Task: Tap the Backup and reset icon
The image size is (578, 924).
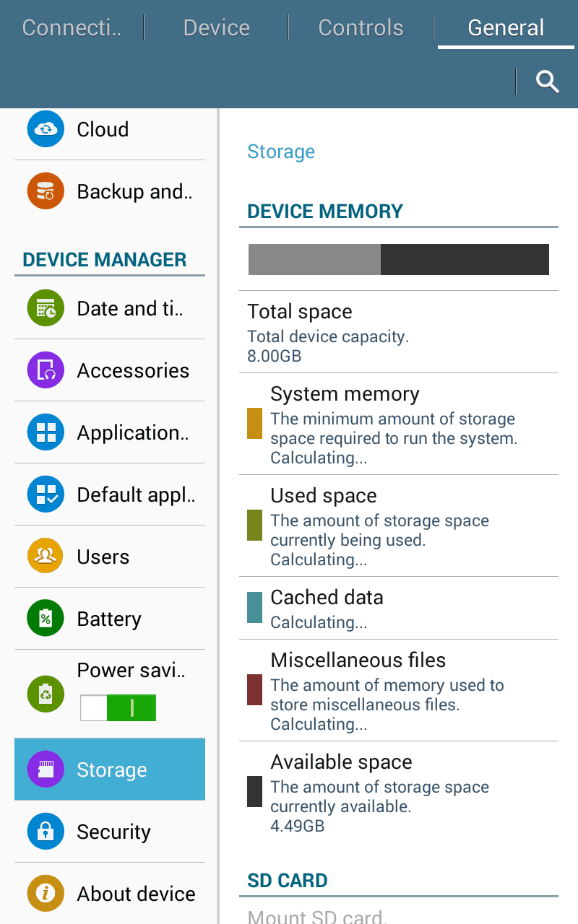Action: point(46,191)
